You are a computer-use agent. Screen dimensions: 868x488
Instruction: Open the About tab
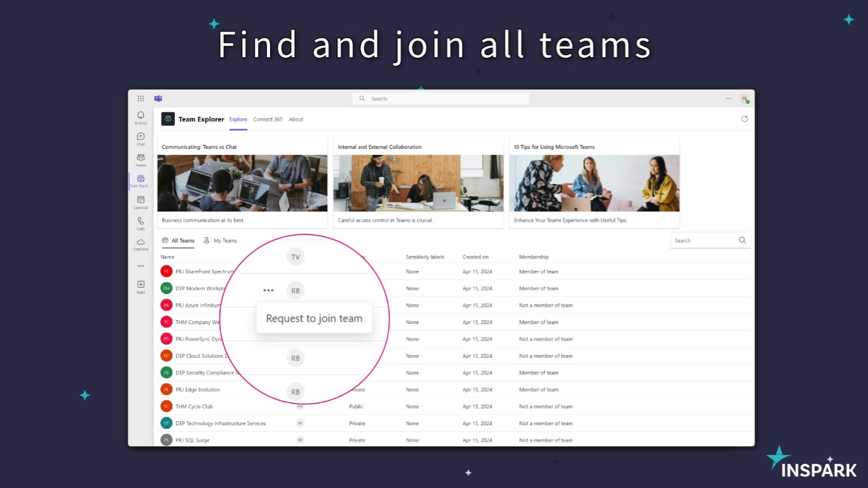(x=296, y=119)
